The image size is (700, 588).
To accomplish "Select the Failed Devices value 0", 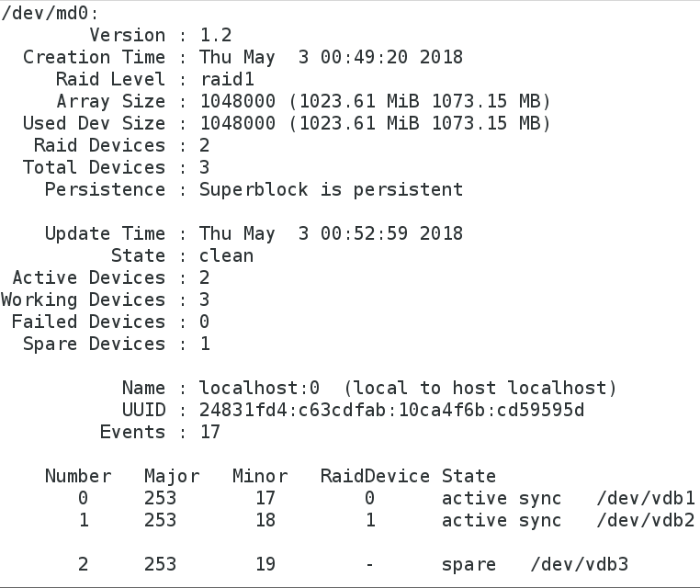I will (205, 322).
